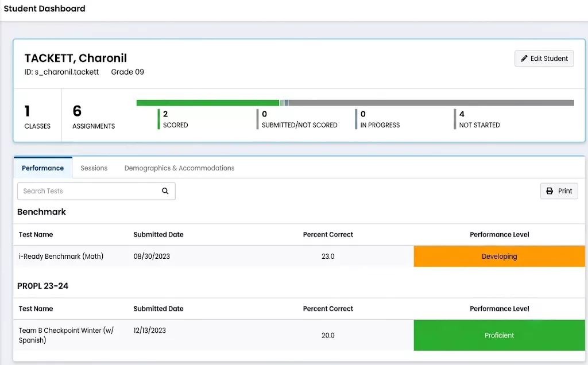Click the percent correct value 20.0
The image size is (588, 365).
click(328, 335)
